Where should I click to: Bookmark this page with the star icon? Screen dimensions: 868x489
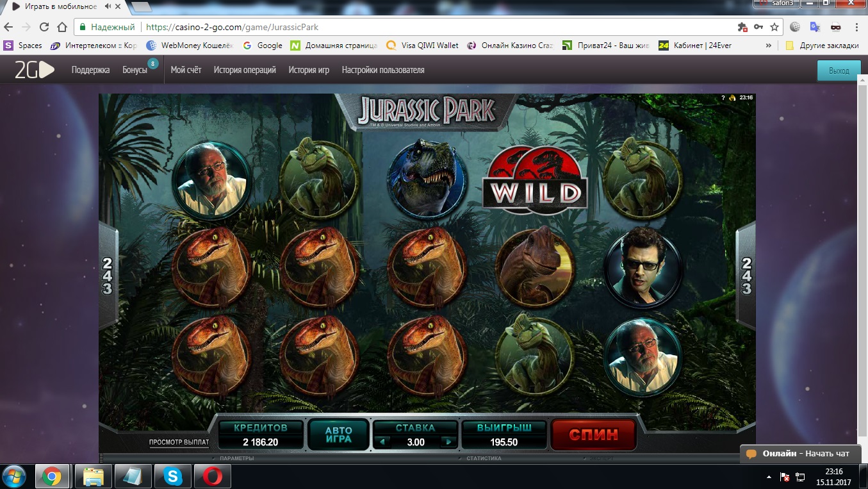coord(774,27)
